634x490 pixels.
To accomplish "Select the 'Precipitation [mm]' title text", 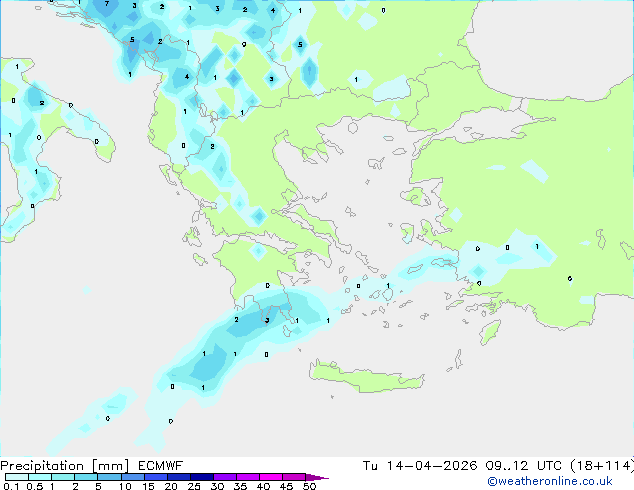I will click(x=65, y=466).
